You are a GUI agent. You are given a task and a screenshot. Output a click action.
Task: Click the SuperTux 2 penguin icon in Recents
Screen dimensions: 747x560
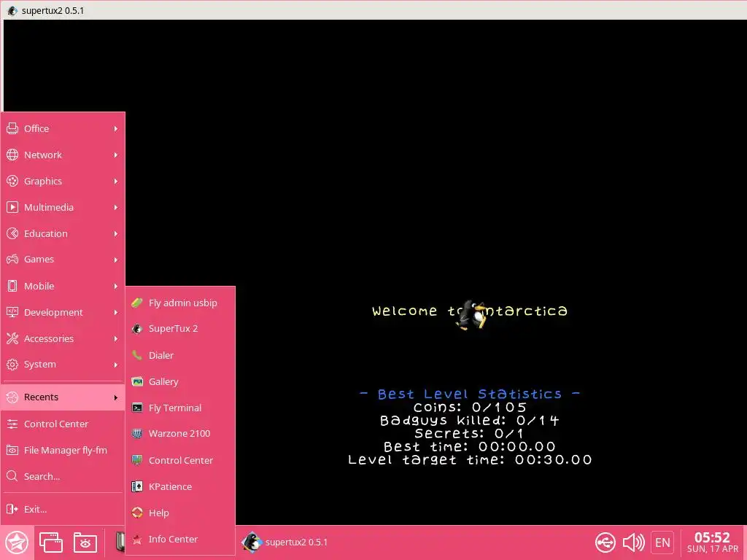point(137,329)
